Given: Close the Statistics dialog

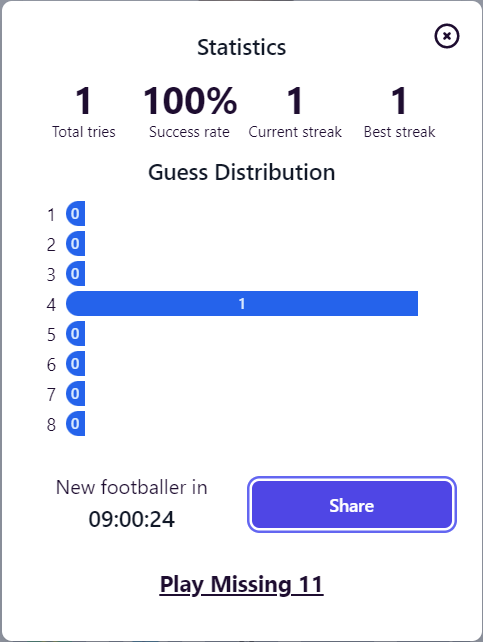Looking at the screenshot, I should (x=447, y=36).
